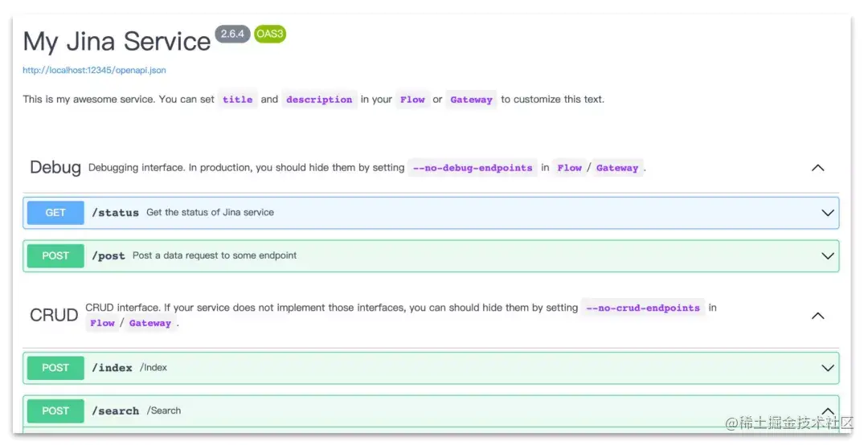Collapse the CRUD section chevron

pos(817,316)
